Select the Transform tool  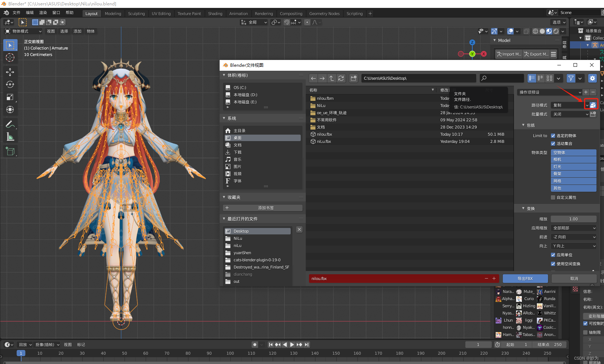10,109
